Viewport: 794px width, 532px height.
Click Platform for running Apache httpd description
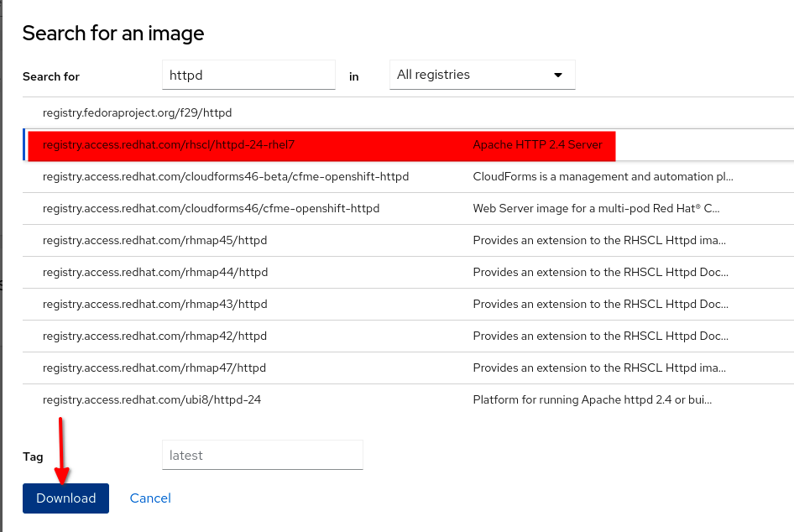[x=592, y=400]
